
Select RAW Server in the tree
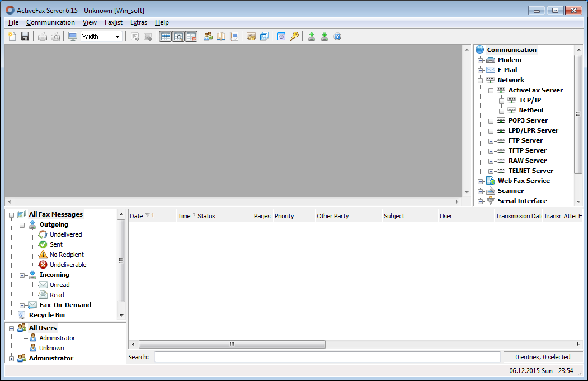pos(527,161)
